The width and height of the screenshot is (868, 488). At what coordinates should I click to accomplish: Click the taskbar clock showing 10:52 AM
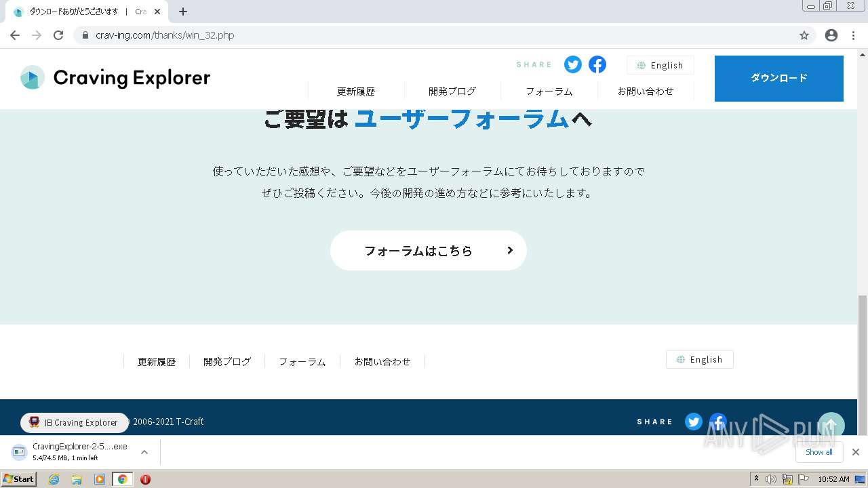pos(833,479)
